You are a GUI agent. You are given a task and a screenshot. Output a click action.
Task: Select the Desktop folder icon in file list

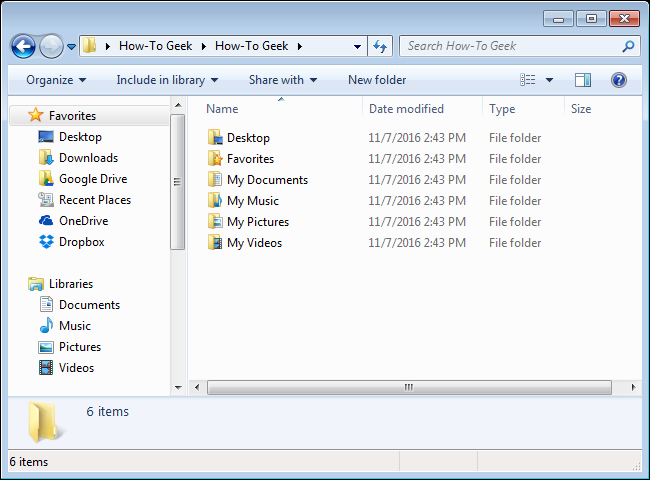pos(215,137)
